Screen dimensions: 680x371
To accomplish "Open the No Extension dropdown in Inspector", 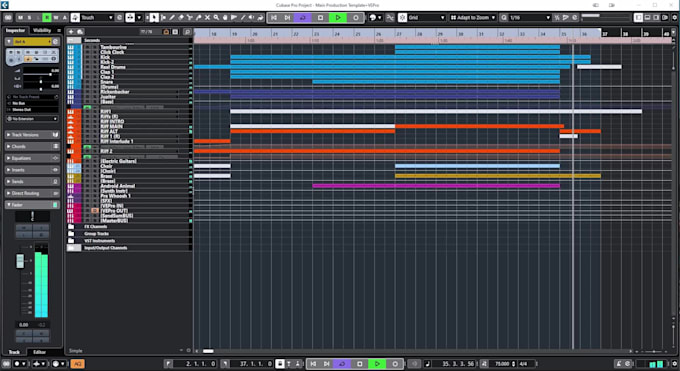I will pos(33,118).
